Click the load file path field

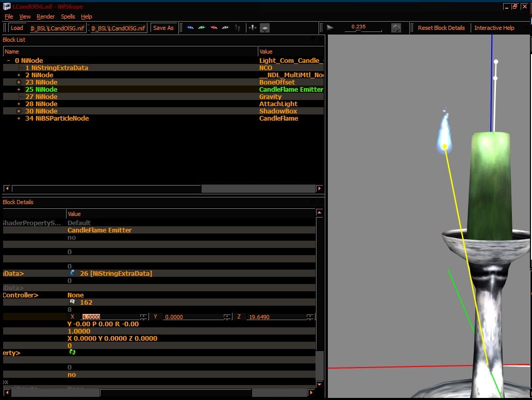click(x=57, y=28)
